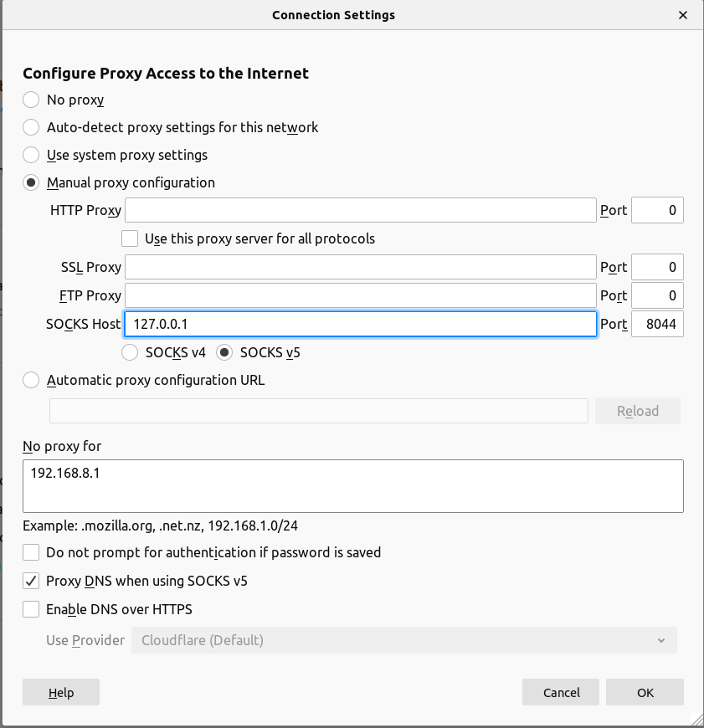Select the No proxy radio button
The height and width of the screenshot is (728, 704).
(x=31, y=100)
